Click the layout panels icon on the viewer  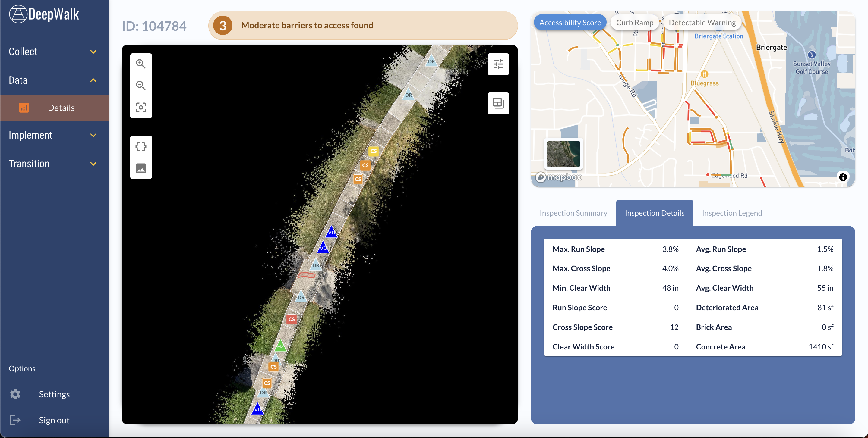point(498,103)
